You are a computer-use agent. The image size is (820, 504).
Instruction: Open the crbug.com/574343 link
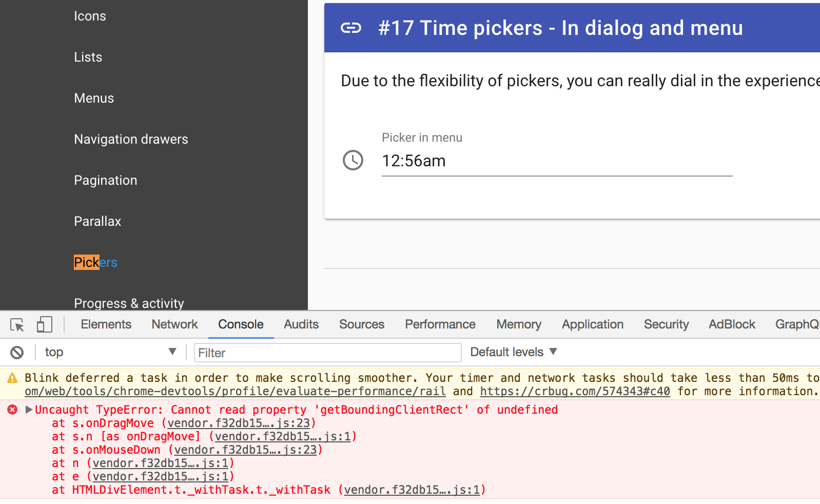pos(574,391)
